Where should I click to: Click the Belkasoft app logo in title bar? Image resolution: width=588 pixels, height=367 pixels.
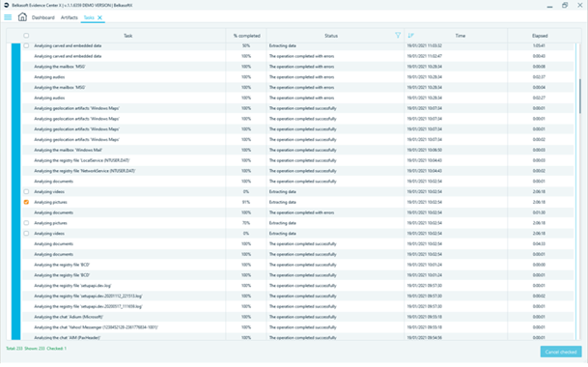(x=7, y=5)
